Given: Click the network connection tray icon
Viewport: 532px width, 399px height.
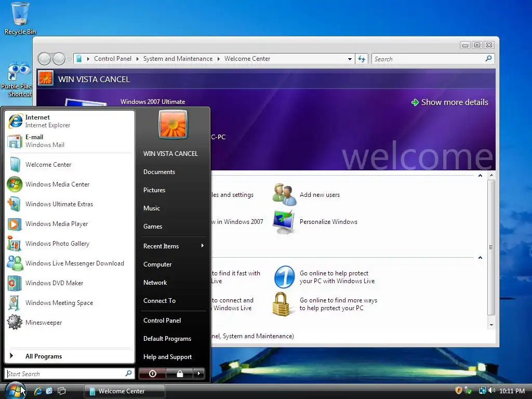Looking at the screenshot, I should point(482,391).
